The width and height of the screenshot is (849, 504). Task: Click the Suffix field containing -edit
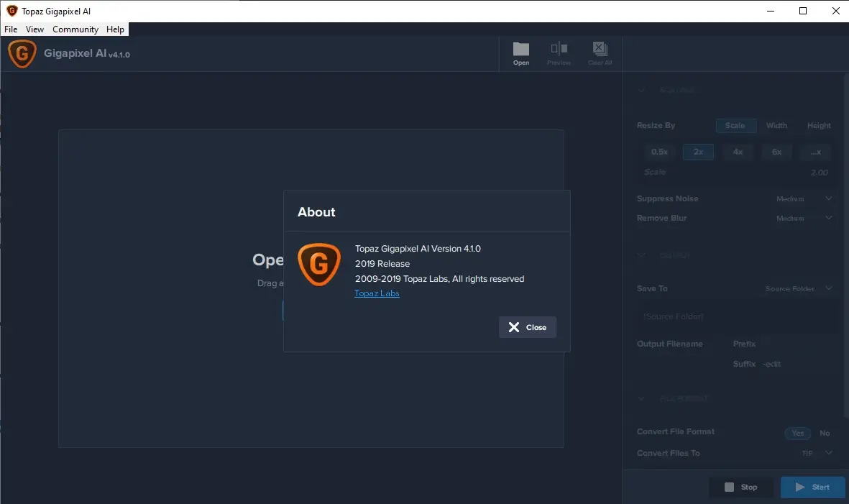[798, 364]
